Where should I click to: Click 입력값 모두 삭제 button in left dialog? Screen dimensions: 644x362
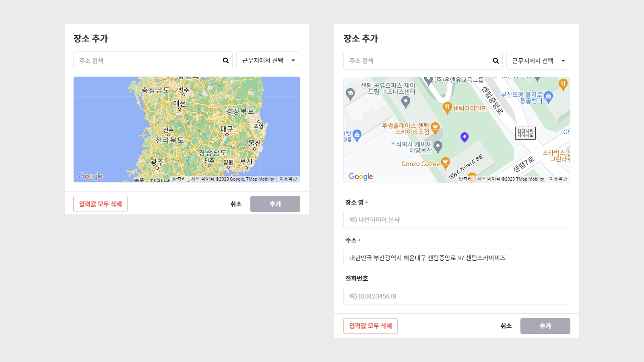(100, 204)
